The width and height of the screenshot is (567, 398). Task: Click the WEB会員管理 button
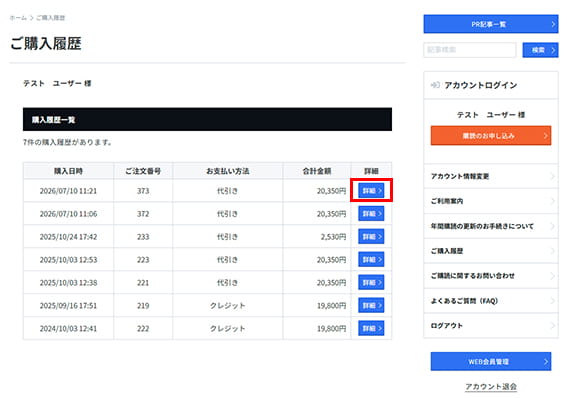pyautogui.click(x=491, y=361)
